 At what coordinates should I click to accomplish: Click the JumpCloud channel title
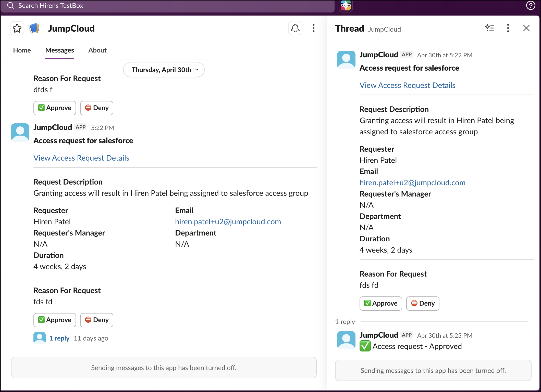[x=71, y=28]
